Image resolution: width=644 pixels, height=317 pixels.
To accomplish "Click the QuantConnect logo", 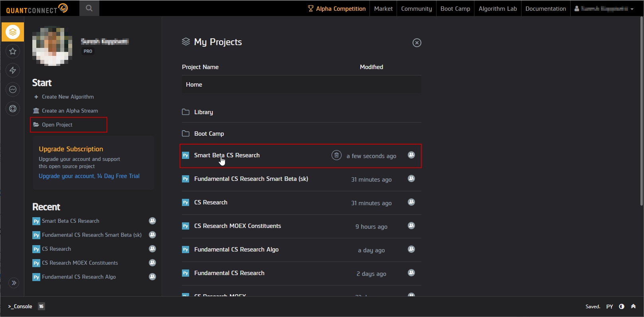I will (37, 8).
